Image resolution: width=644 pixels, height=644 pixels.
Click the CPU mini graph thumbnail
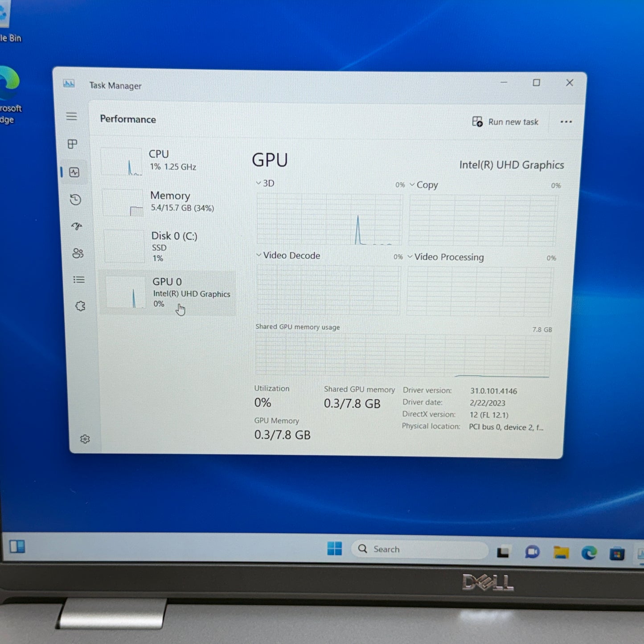tap(122, 161)
